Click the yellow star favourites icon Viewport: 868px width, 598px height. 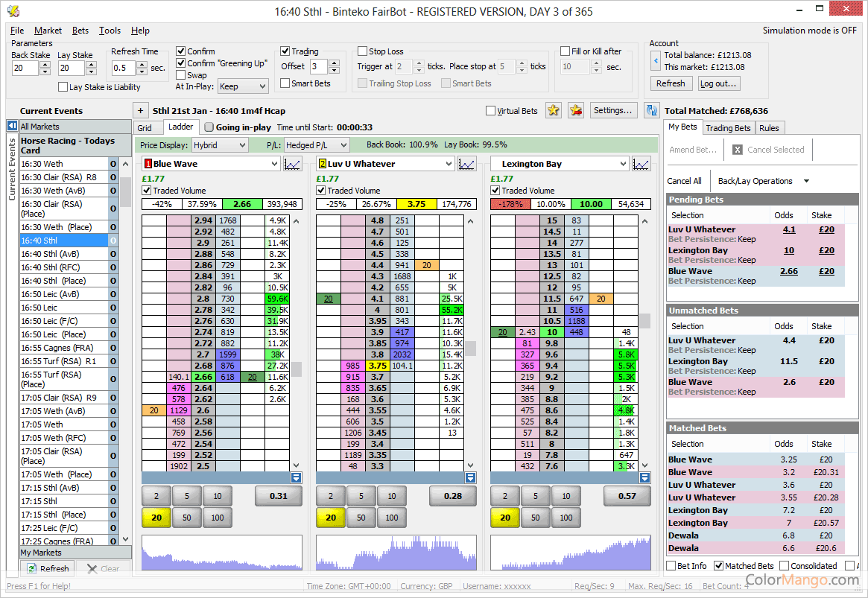(x=553, y=110)
